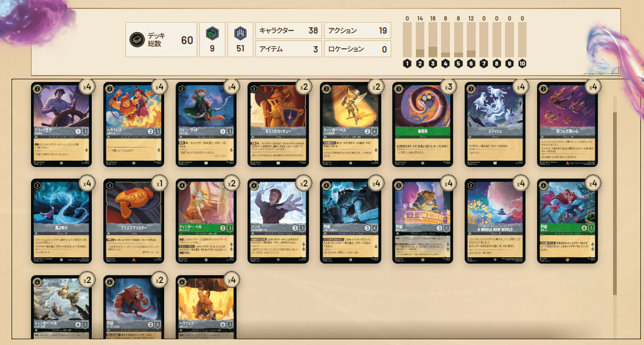The height and width of the screenshot is (345, 644).
Task: Click the cost 2 hexagon icon
Action: tap(420, 64)
